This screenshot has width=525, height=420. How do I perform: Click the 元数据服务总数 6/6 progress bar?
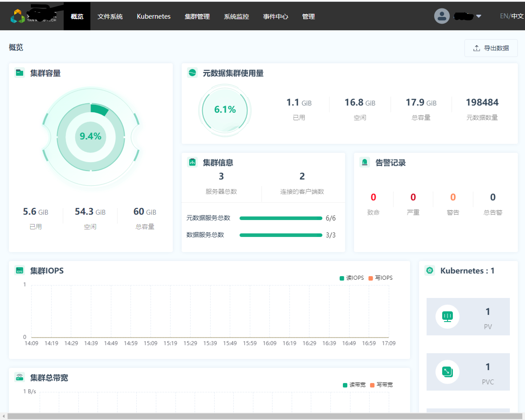pos(281,218)
